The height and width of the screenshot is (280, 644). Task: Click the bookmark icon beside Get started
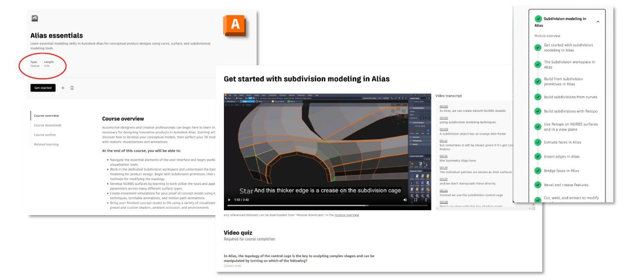72,88
